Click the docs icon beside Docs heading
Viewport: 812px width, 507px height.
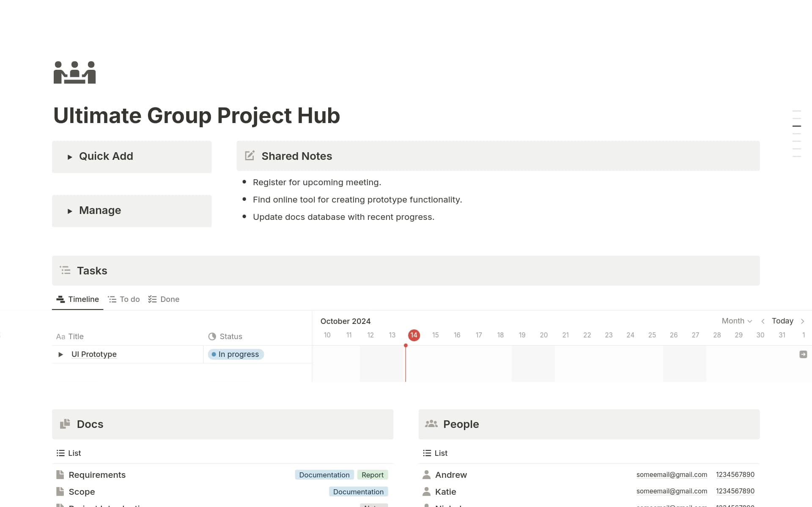coord(65,424)
